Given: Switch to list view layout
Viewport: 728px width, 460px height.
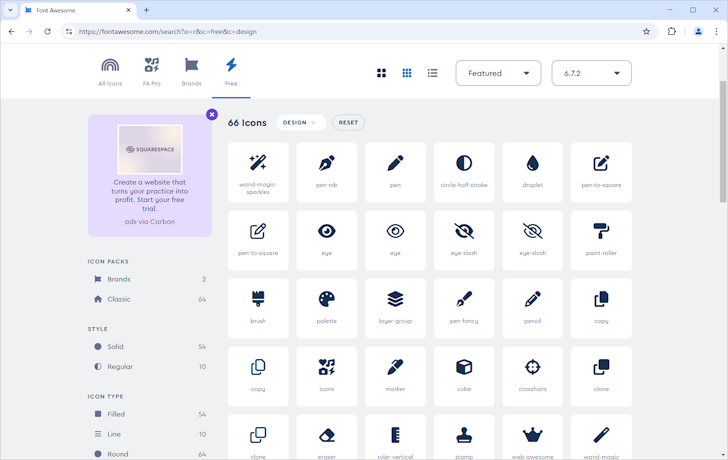Looking at the screenshot, I should coord(432,73).
